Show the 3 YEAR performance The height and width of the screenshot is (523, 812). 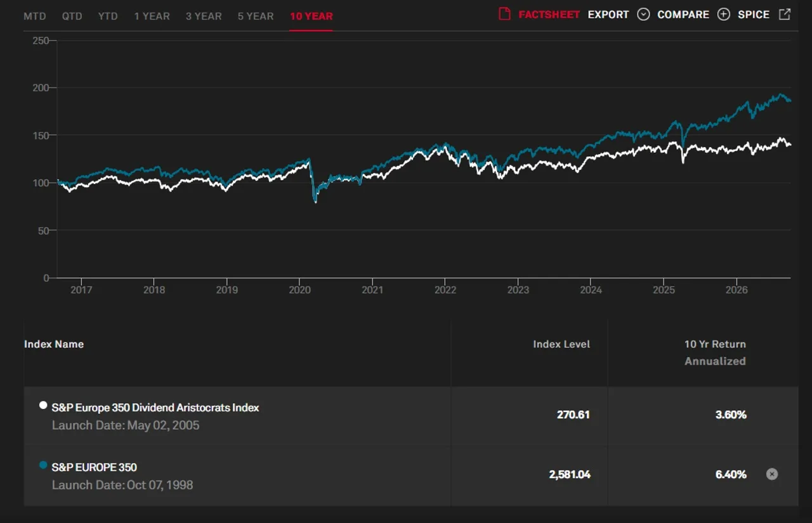coord(204,16)
